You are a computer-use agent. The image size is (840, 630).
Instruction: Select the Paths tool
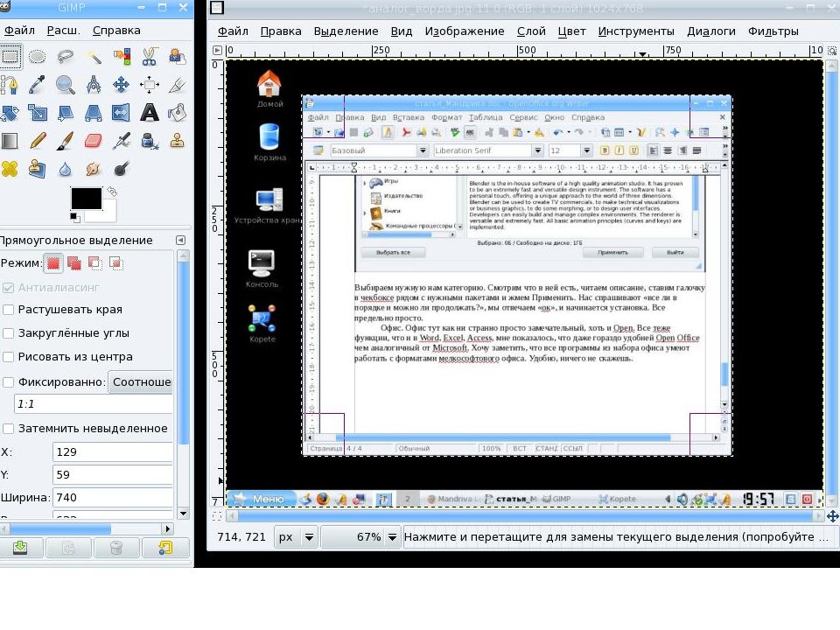(10, 85)
